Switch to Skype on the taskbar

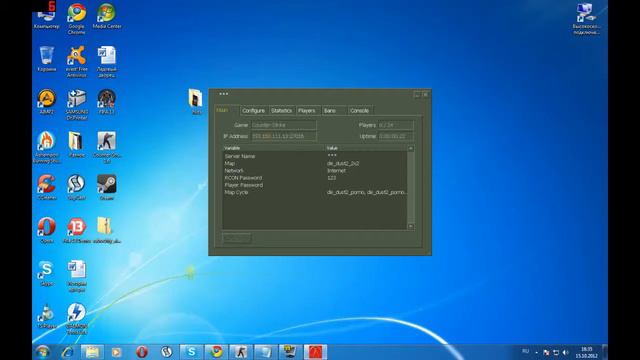tap(191, 352)
